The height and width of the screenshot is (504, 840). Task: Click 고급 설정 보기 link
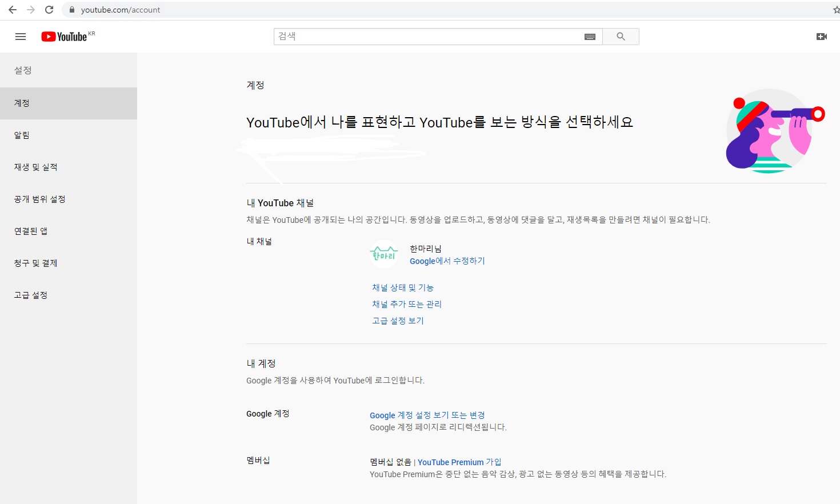click(398, 321)
